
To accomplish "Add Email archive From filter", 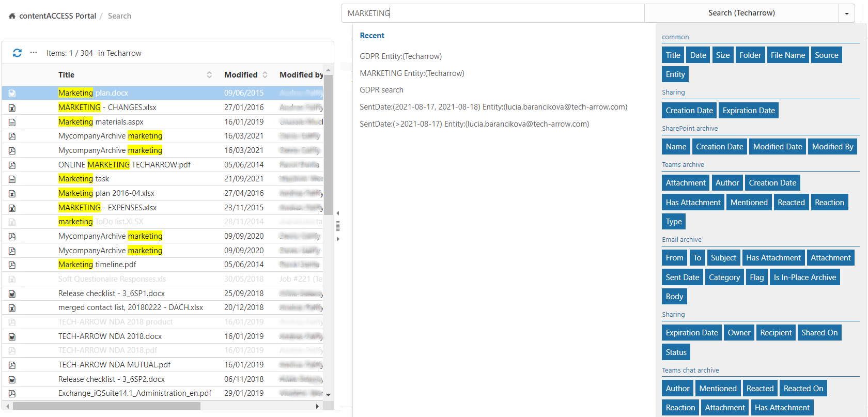I will 674,258.
